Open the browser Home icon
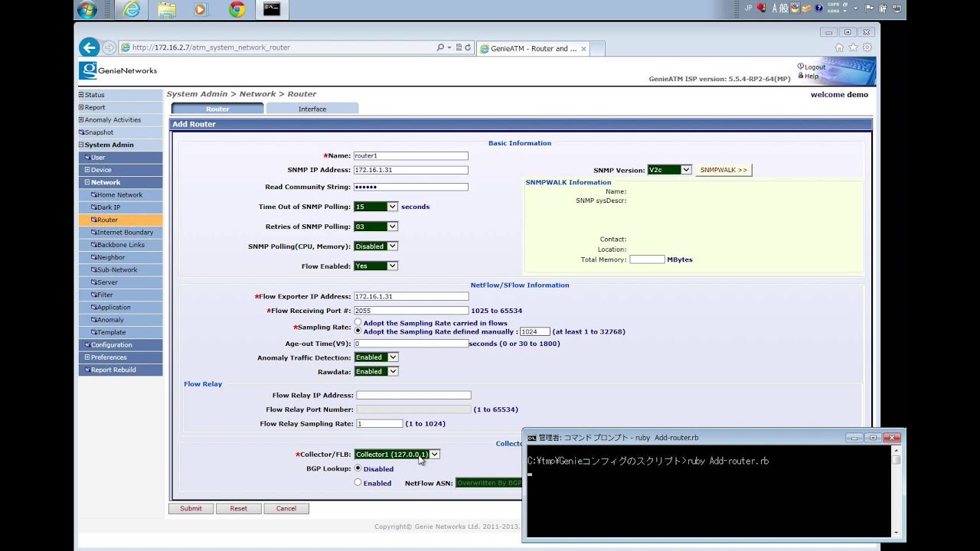The height and width of the screenshot is (551, 980). pyautogui.click(x=839, y=47)
